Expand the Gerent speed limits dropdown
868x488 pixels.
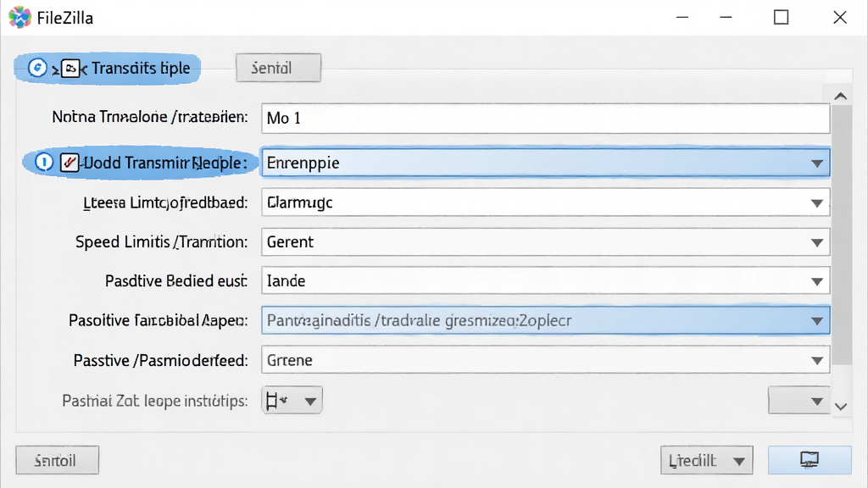[545, 241]
